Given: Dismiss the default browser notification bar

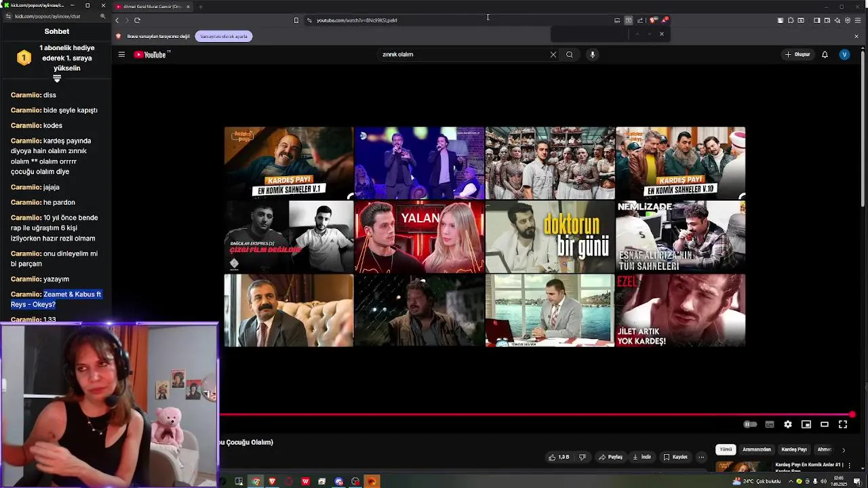Looking at the screenshot, I should point(856,36).
